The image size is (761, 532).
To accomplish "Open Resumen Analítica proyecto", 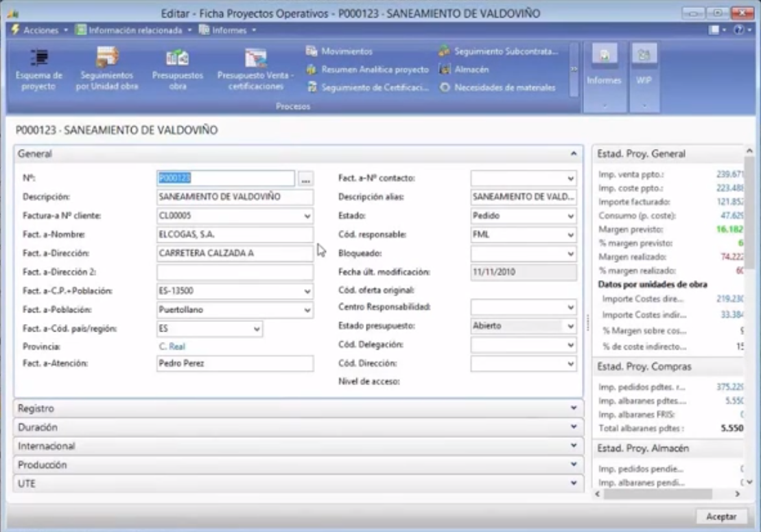I will pos(368,69).
